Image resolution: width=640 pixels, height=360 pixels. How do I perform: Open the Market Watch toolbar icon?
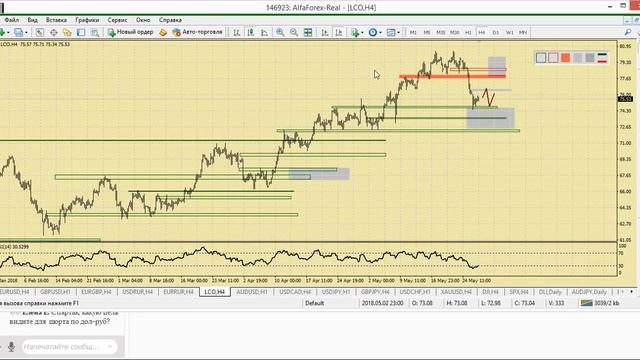40,32
